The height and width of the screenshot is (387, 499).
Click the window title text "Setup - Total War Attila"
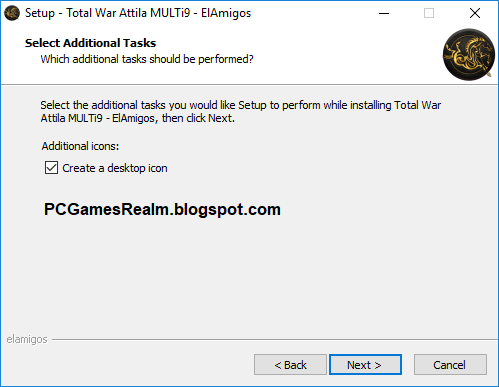click(x=86, y=13)
